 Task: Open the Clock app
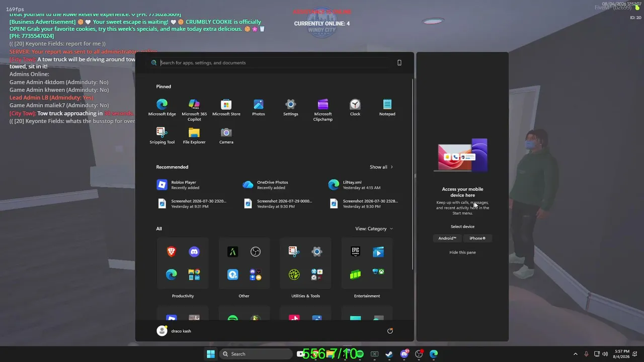[355, 108]
